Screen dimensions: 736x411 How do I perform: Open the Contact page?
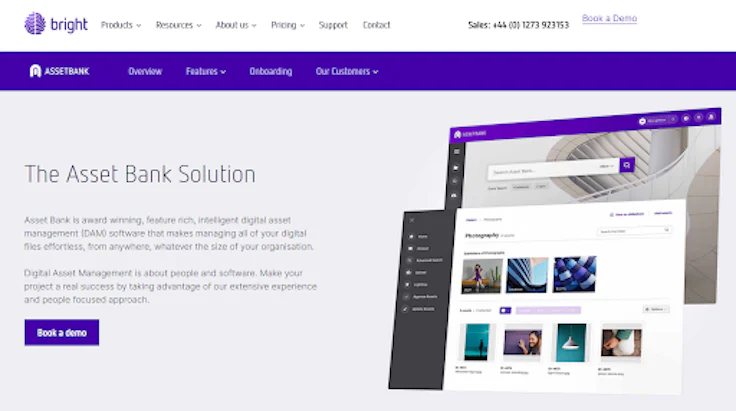click(376, 25)
